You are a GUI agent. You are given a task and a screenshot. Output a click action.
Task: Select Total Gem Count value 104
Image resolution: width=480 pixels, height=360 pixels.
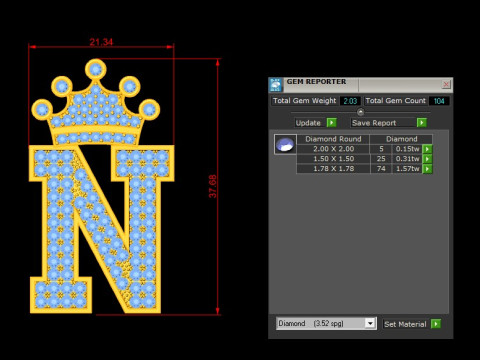[x=439, y=101]
